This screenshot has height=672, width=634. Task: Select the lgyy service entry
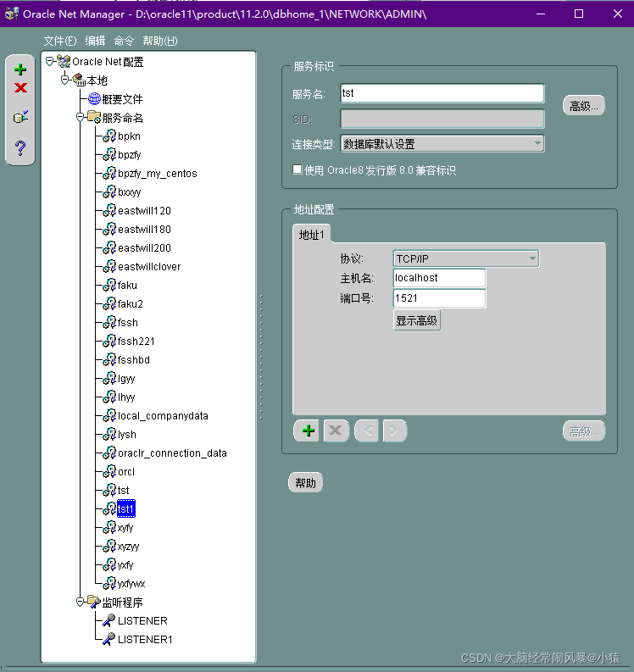(x=126, y=379)
